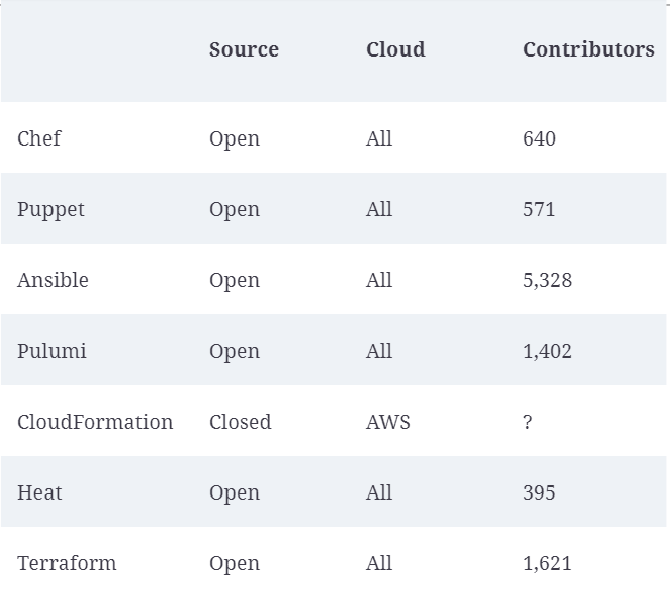
Task: Click Ansible's 5,328 contributors value
Action: (x=547, y=280)
